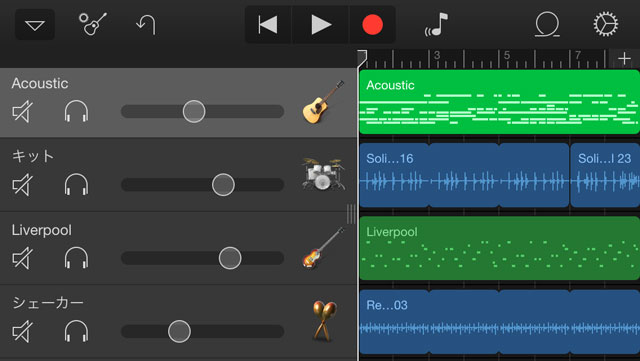Click bar 7 on the ruler
This screenshot has height=361, width=640.
pos(577,56)
